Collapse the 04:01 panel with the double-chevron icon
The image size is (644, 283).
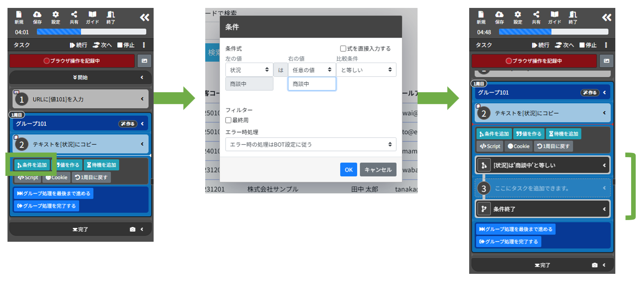click(144, 17)
